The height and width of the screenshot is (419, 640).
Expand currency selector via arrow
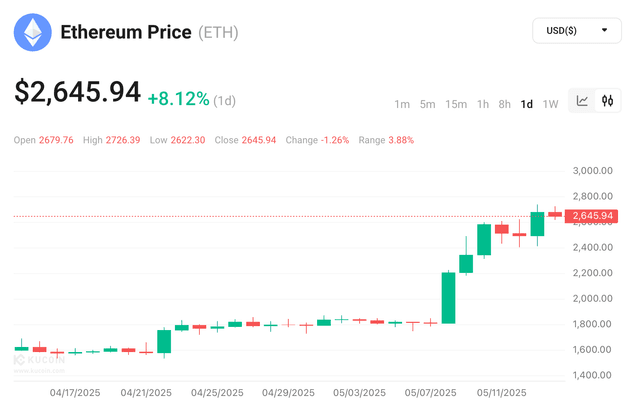click(x=604, y=30)
